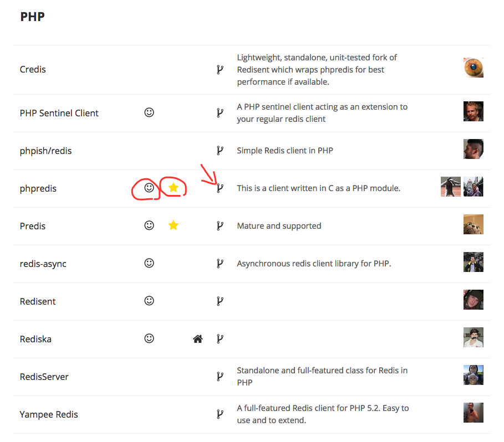This screenshot has height=442, width=504.
Task: Select the RedisServer client name
Action: click(44, 377)
